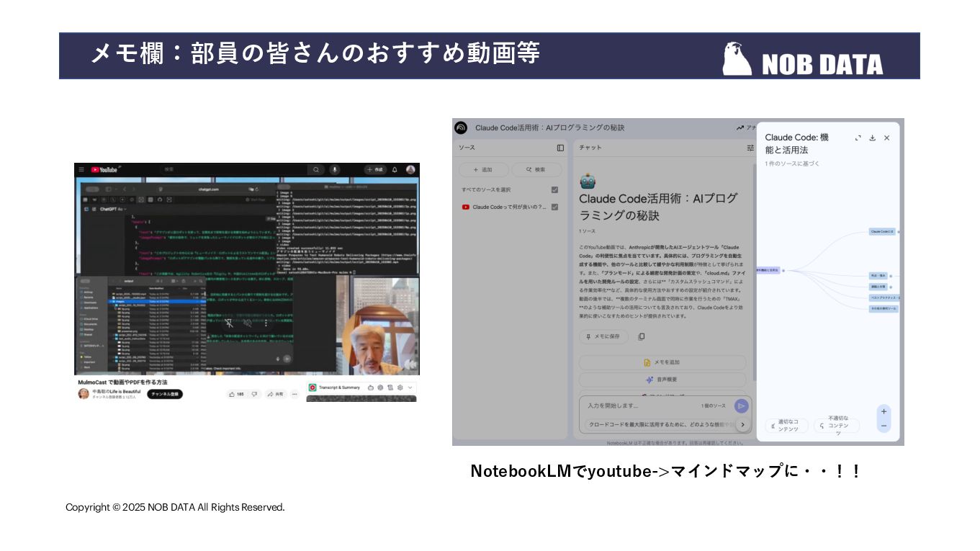980x551 pixels.
Task: Click the chat panel vertical scrollbar
Action: coord(755,272)
